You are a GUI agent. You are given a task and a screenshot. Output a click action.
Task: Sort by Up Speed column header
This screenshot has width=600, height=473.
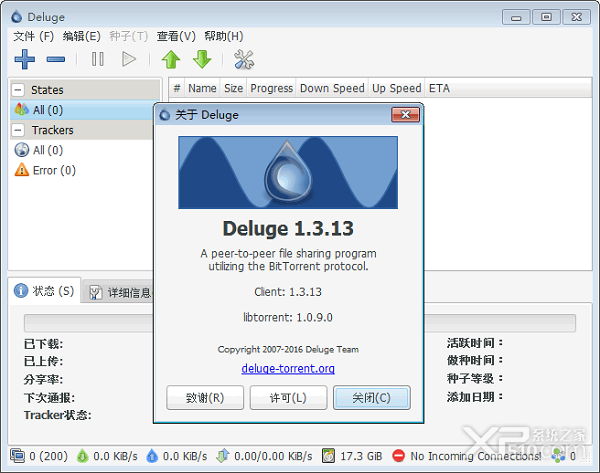[397, 88]
